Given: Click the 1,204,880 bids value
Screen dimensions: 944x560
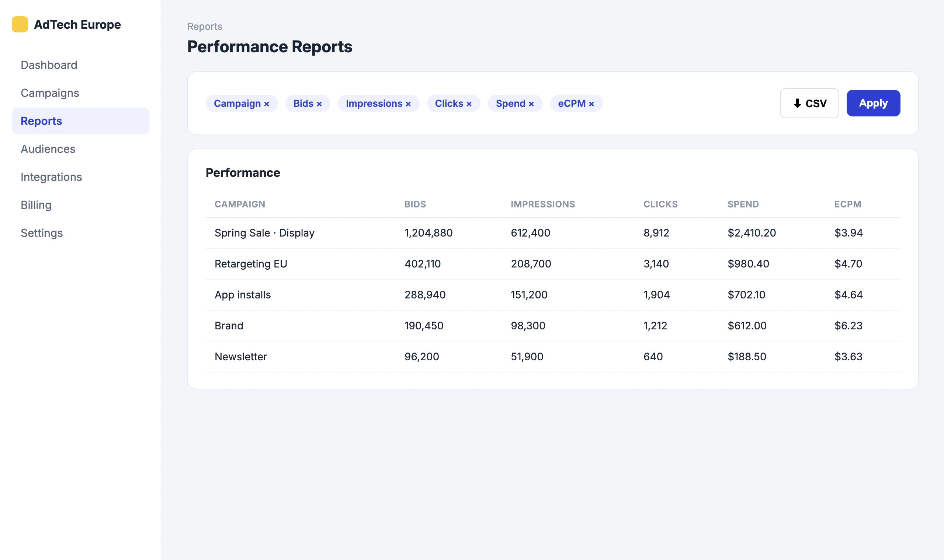Looking at the screenshot, I should click(x=428, y=233).
